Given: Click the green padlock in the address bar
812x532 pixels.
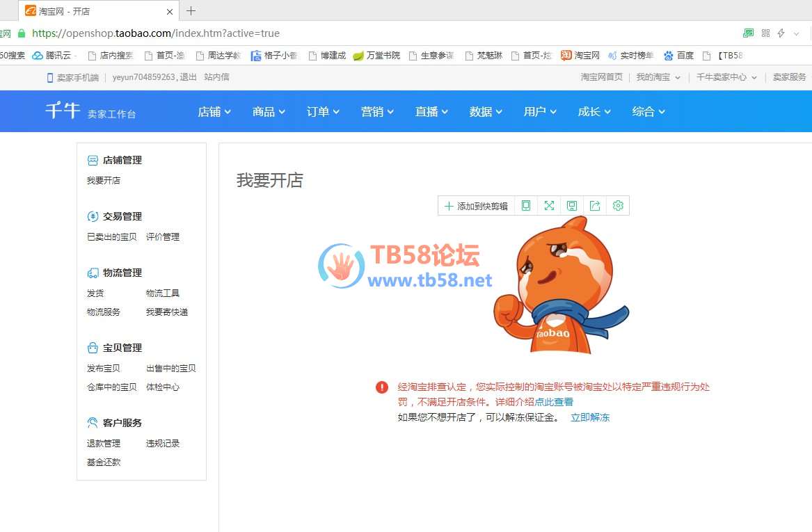Looking at the screenshot, I should (22, 33).
